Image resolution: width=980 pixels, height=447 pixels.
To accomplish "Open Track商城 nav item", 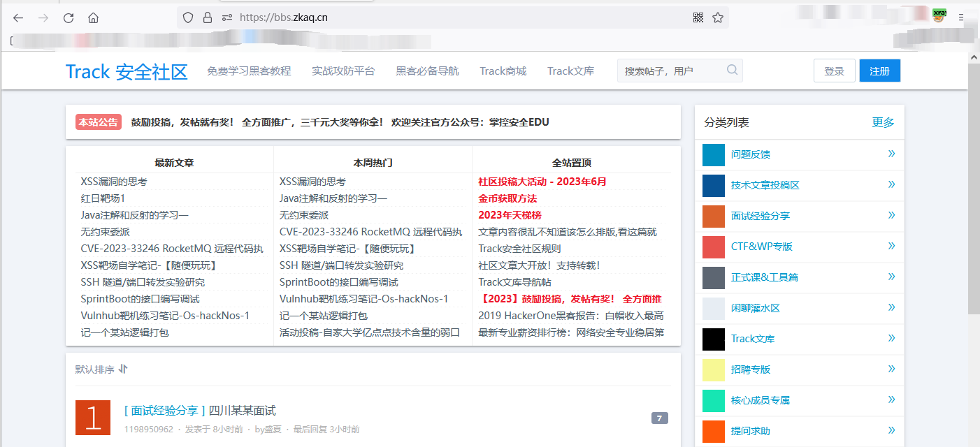I will [x=503, y=71].
